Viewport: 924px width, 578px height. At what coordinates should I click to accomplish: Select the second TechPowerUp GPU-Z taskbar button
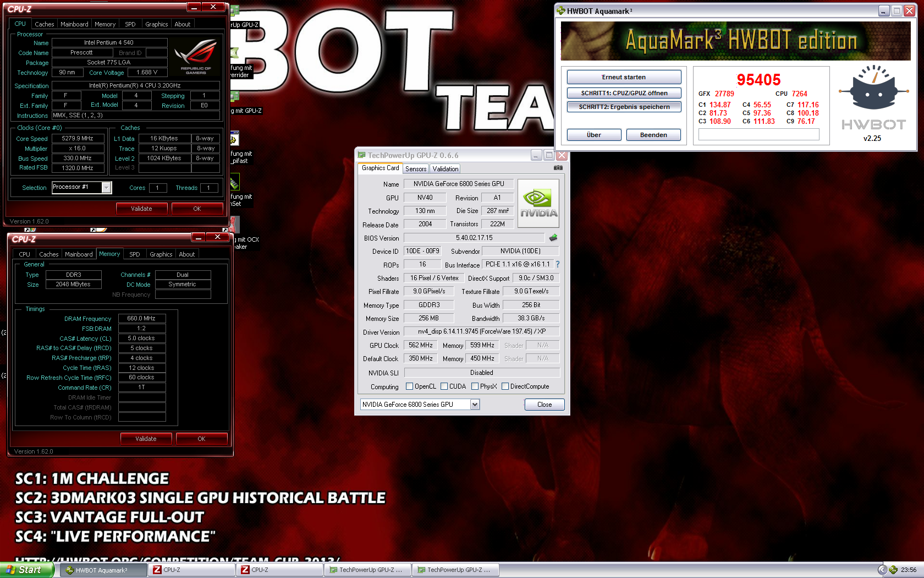pos(456,570)
